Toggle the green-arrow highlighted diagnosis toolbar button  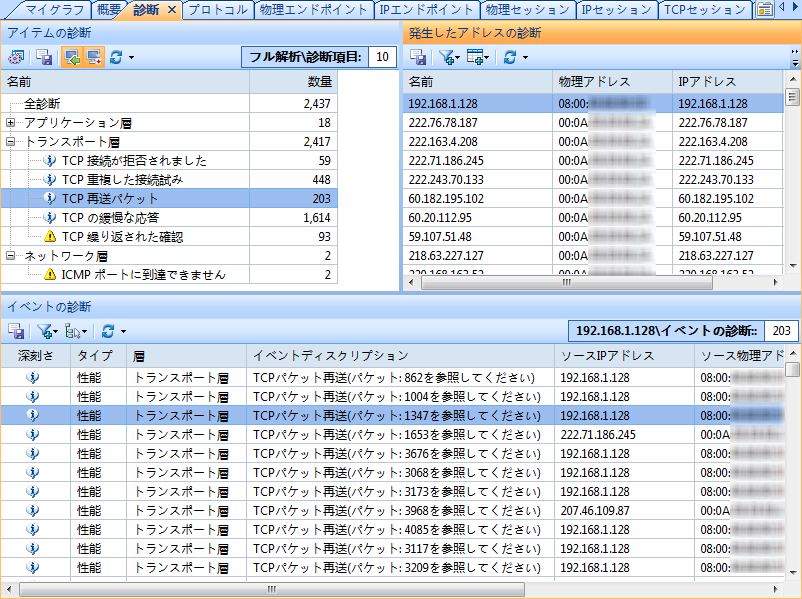[x=72, y=57]
